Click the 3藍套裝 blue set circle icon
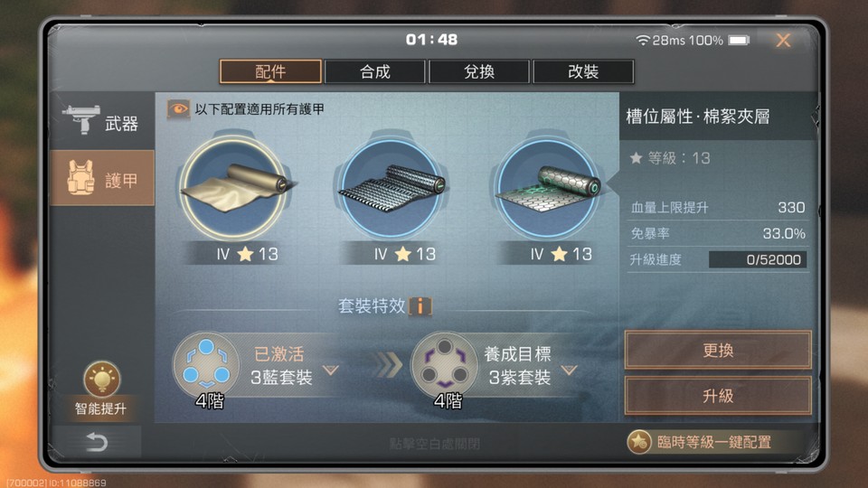 click(206, 366)
